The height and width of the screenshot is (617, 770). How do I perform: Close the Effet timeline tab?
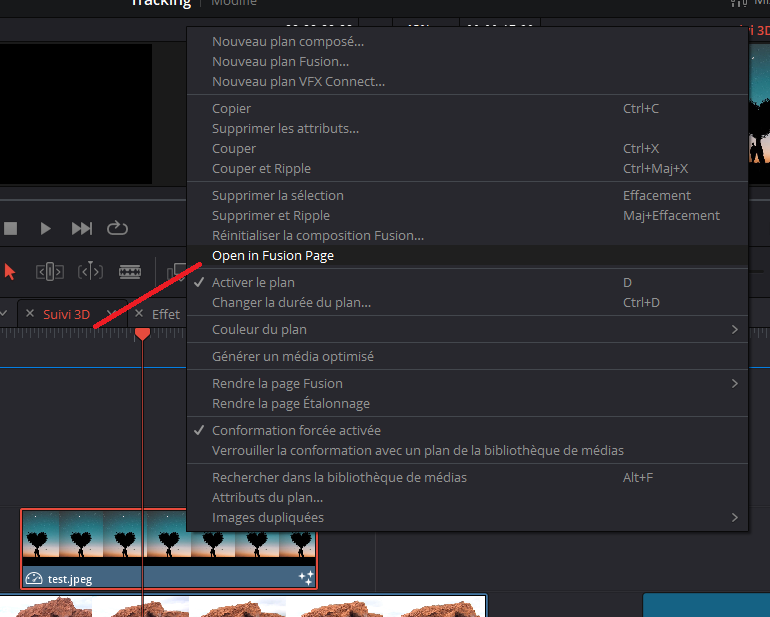139,313
